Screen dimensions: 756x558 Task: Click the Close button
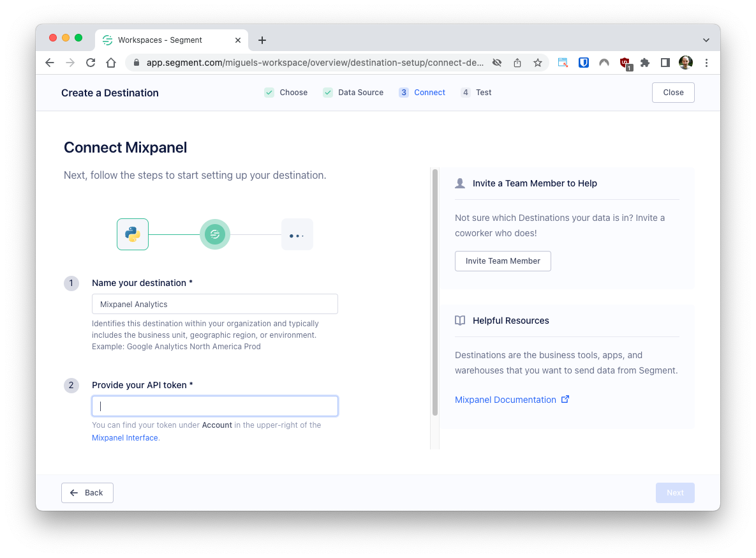pyautogui.click(x=673, y=92)
